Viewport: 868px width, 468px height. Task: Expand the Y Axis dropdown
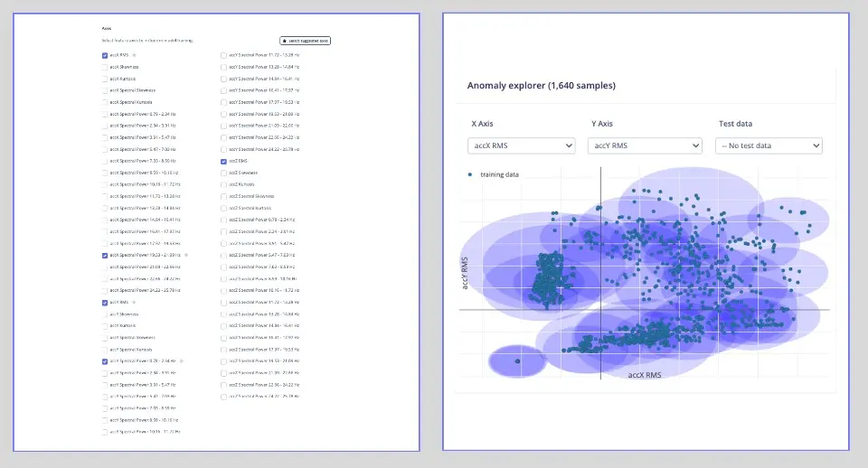tap(645, 145)
